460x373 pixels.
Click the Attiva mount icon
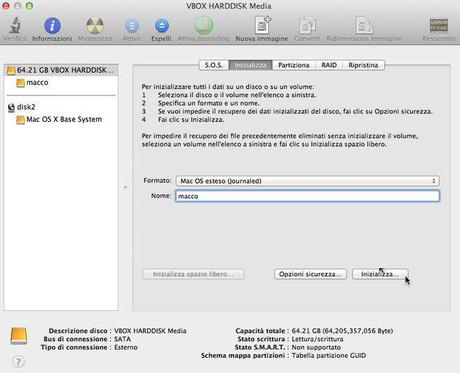coord(132,26)
